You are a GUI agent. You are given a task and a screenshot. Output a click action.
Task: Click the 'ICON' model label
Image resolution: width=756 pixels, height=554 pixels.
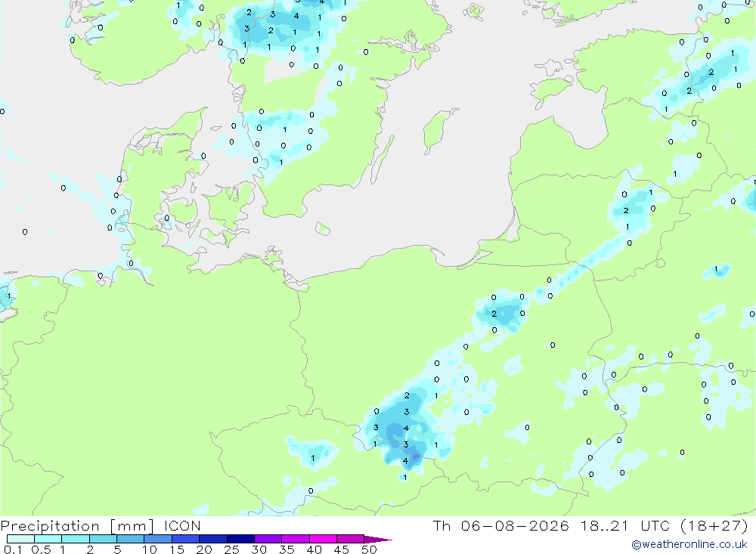point(182,526)
